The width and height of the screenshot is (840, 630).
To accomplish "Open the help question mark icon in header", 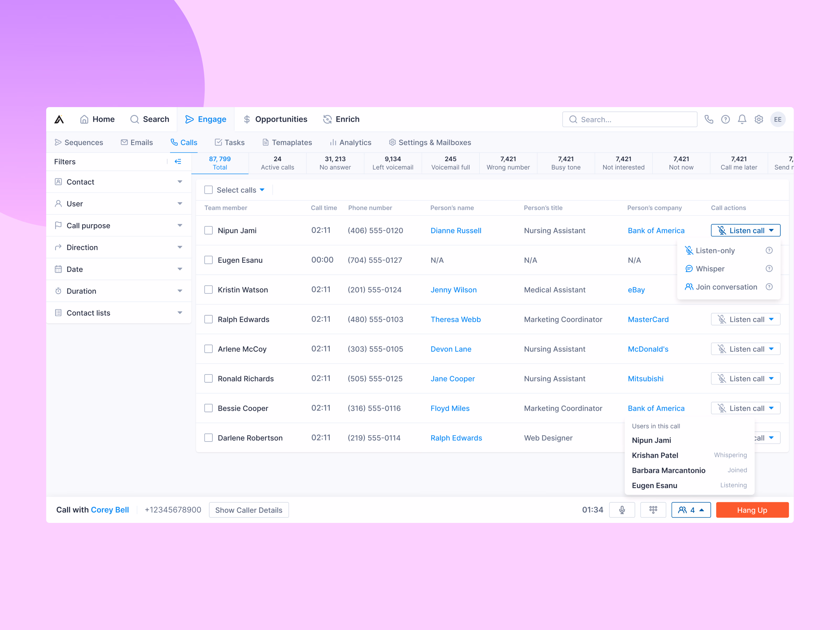I will tap(725, 119).
